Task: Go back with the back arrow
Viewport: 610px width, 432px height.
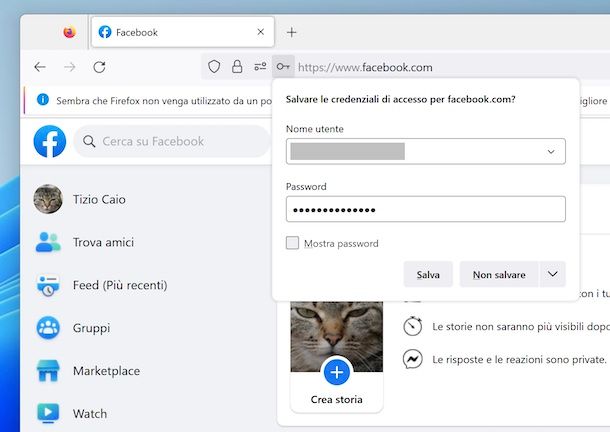Action: tap(40, 67)
